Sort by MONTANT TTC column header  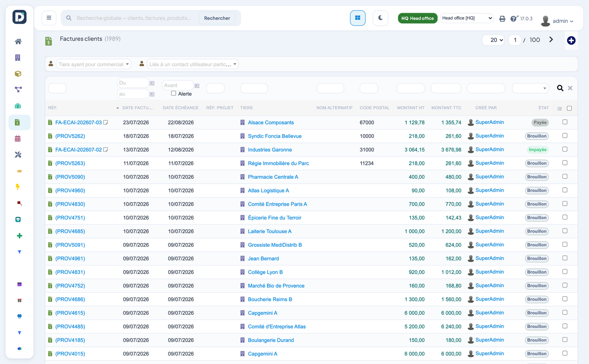[x=446, y=108]
